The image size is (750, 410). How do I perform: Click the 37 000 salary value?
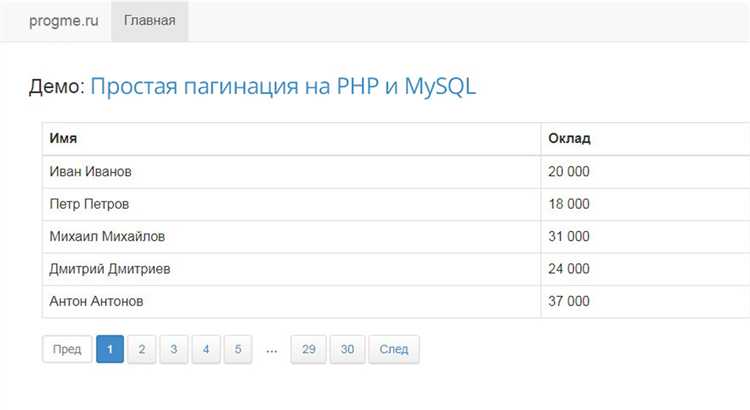click(569, 301)
